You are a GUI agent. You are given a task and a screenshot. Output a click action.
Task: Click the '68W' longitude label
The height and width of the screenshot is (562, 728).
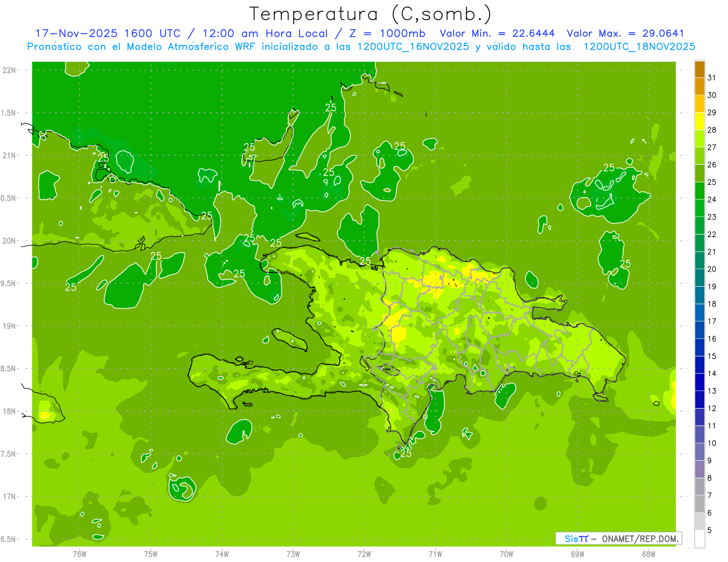tap(649, 554)
